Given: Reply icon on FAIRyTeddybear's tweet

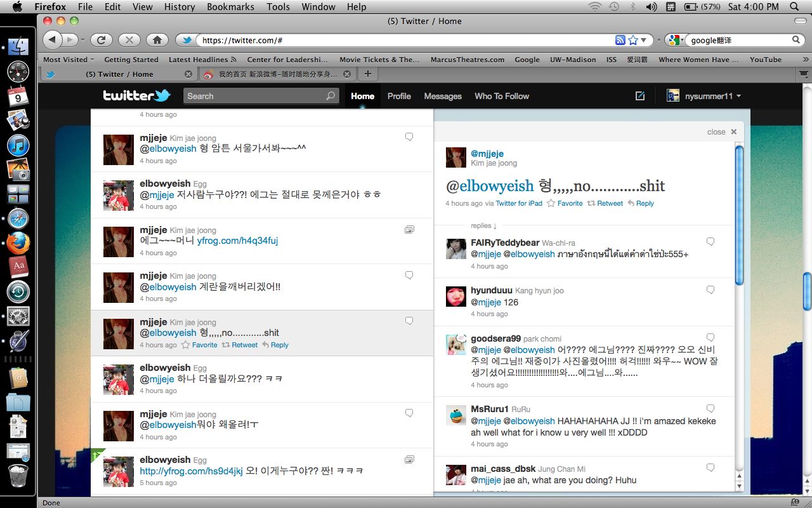Looking at the screenshot, I should pos(710,242).
